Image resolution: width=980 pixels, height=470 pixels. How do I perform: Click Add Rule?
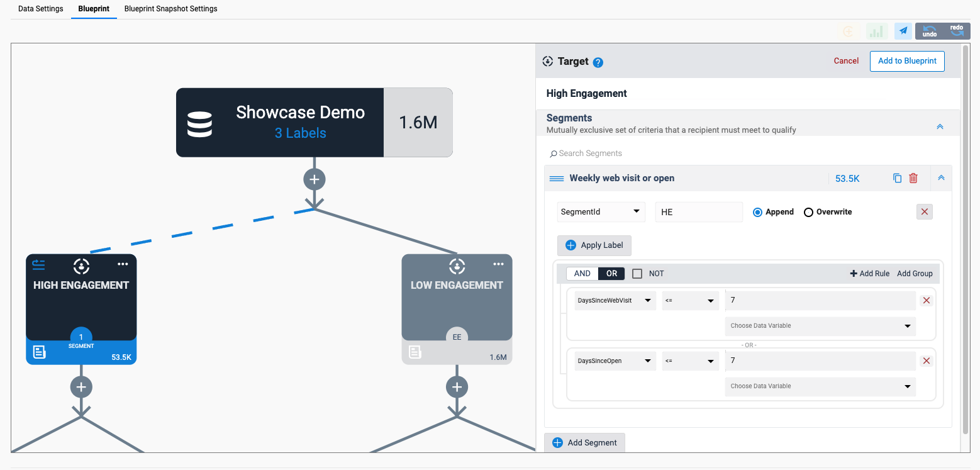tap(870, 274)
